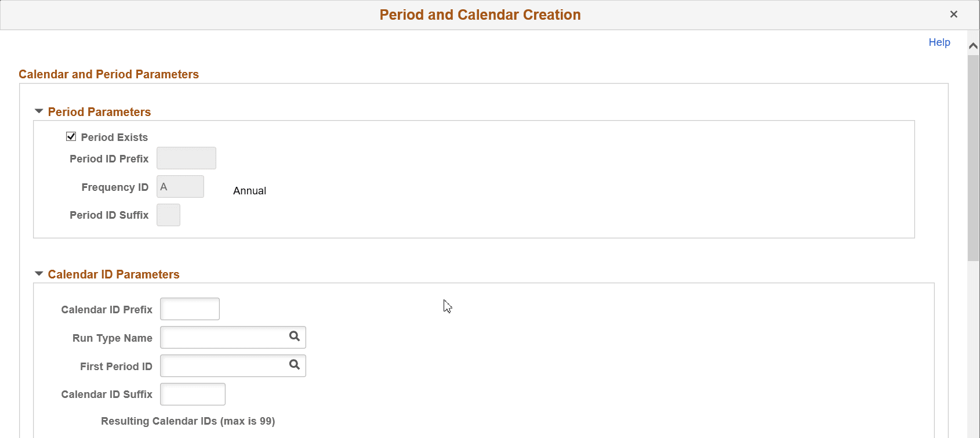Click the 'Period Exists' label text
This screenshot has height=438, width=980.
[x=114, y=137]
